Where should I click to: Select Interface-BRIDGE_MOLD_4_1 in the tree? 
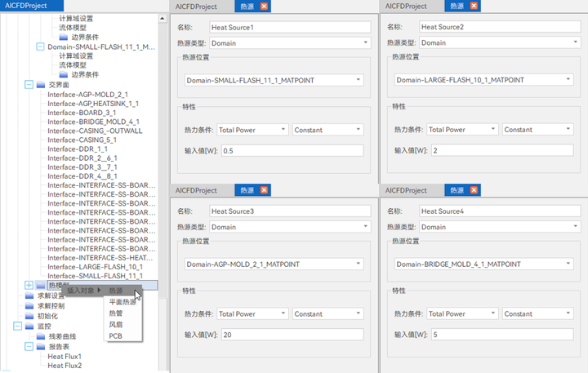(93, 122)
